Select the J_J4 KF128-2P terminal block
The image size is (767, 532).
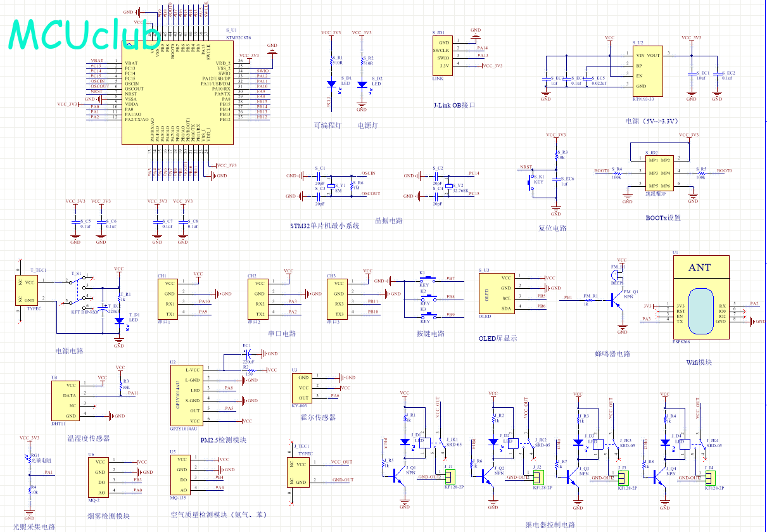coord(711,477)
